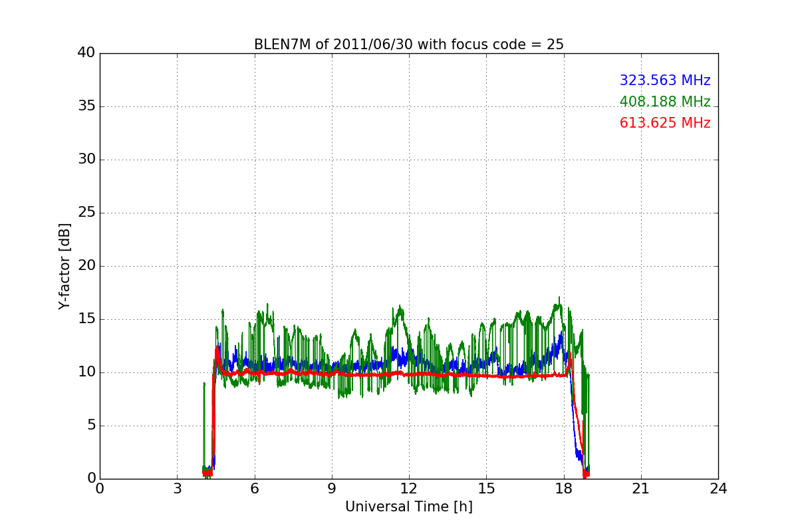The image size is (798, 532).
Task: Click the x-axis tick label '9'
Action: pos(332,489)
